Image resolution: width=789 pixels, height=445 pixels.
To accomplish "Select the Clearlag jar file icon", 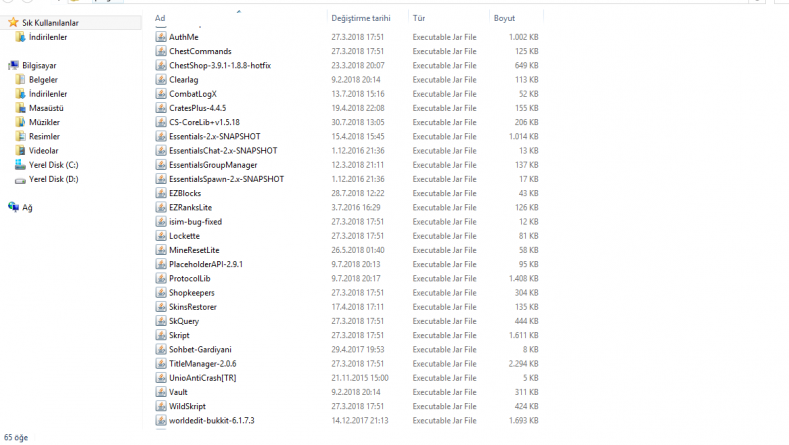I will 161,80.
